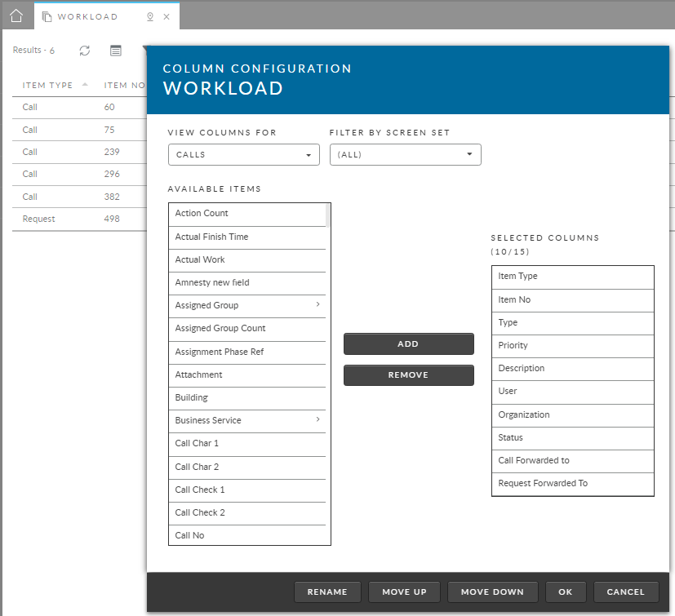Click the MOVE UP button

coord(403,592)
